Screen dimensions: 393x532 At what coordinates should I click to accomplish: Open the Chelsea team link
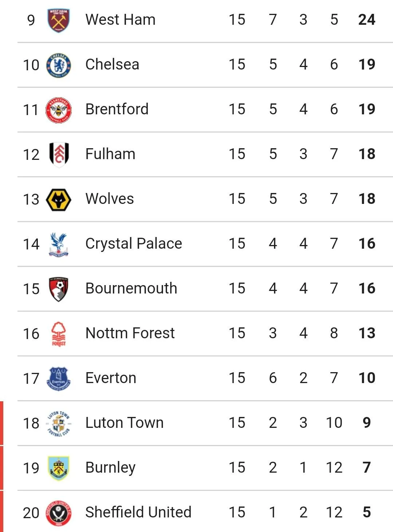pyautogui.click(x=112, y=64)
